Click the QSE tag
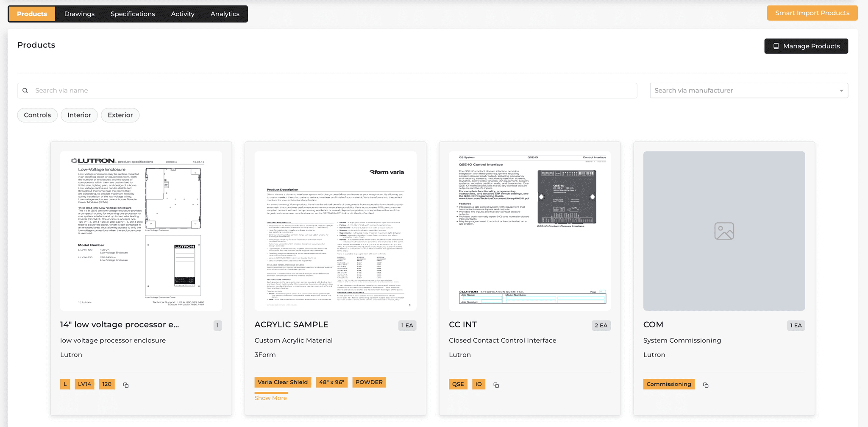868x427 pixels. pos(458,384)
